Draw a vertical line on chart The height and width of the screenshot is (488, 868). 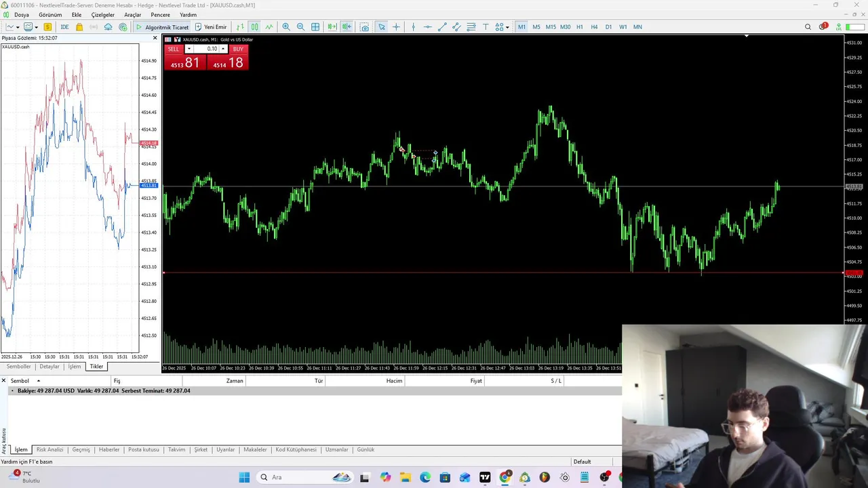(x=413, y=27)
